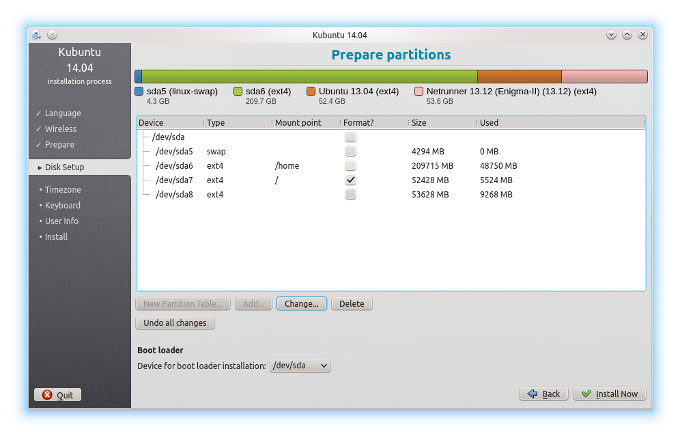
Task: Select the /dev/sda8 row
Action: point(391,194)
